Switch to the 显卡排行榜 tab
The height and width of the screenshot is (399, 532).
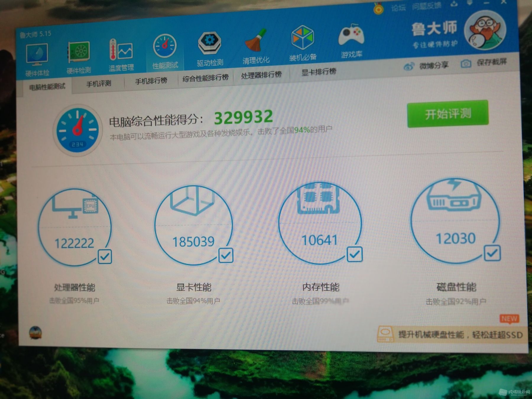pos(319,72)
